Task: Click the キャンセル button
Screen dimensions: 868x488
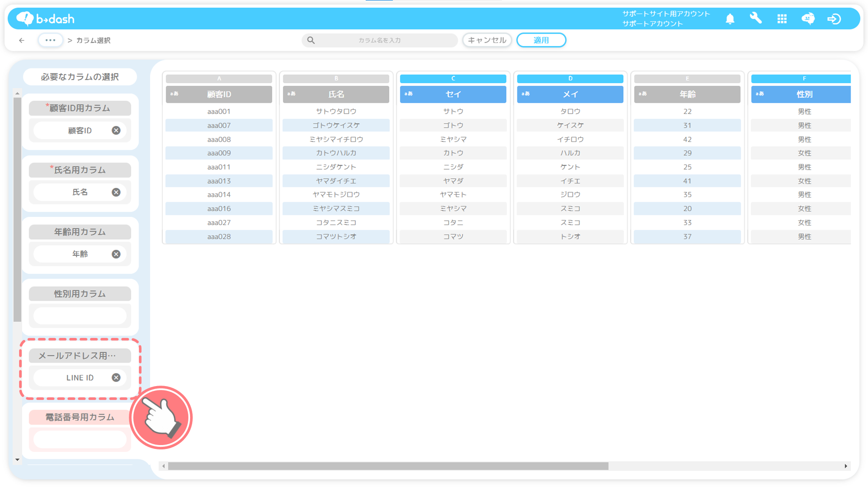Action: pyautogui.click(x=487, y=40)
